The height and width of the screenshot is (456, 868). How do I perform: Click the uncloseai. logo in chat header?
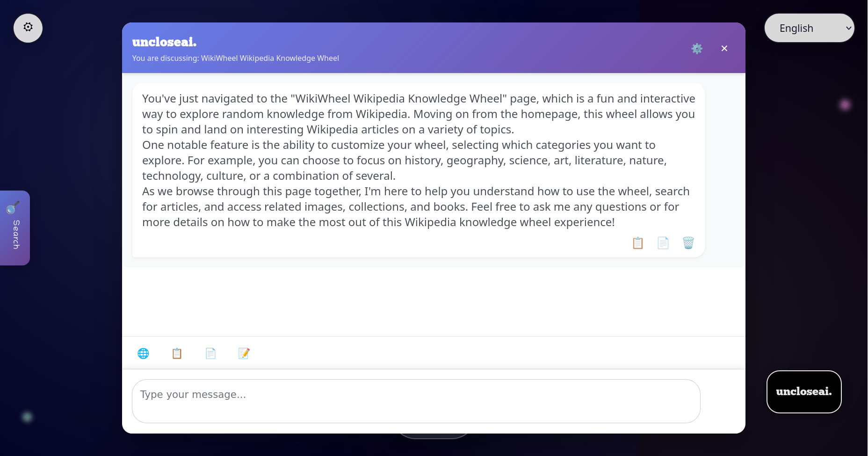point(164,42)
